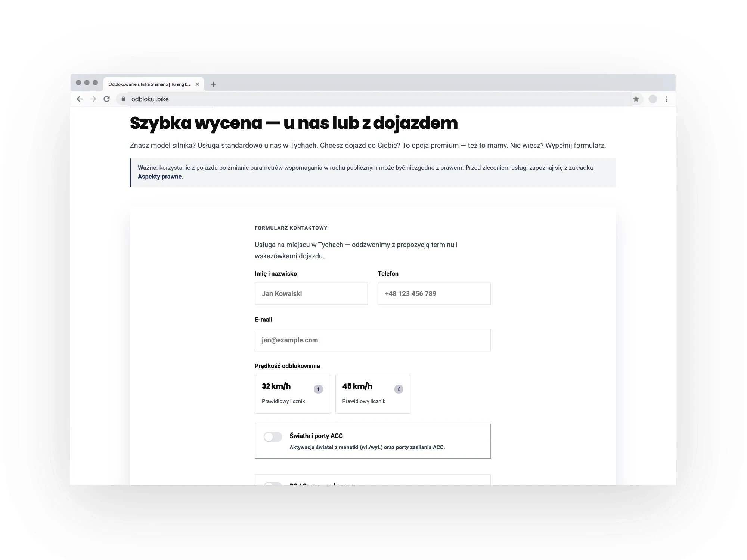
Task: Close the Odblokowanie silnika Shimano tab
Action: [197, 84]
